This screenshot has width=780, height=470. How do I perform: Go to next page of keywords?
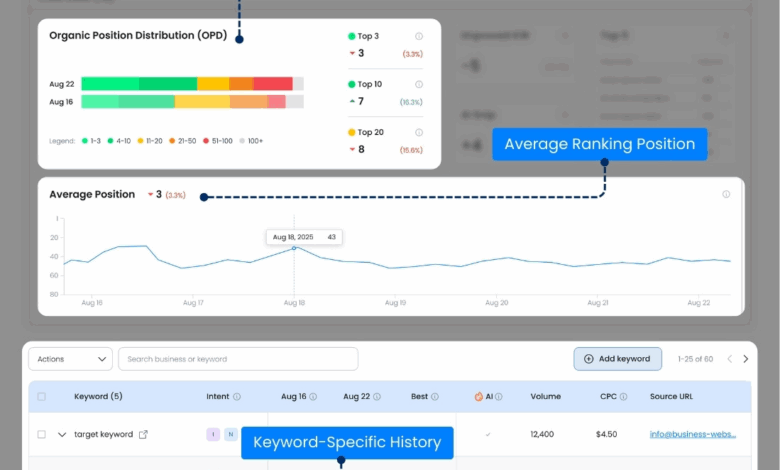click(x=745, y=359)
